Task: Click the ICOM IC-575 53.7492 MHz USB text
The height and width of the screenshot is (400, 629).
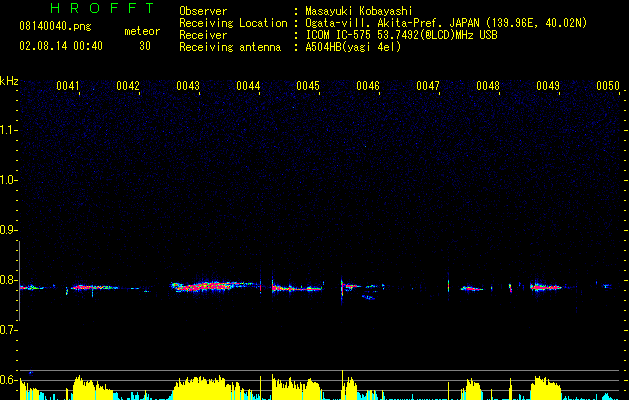Action: click(x=402, y=35)
